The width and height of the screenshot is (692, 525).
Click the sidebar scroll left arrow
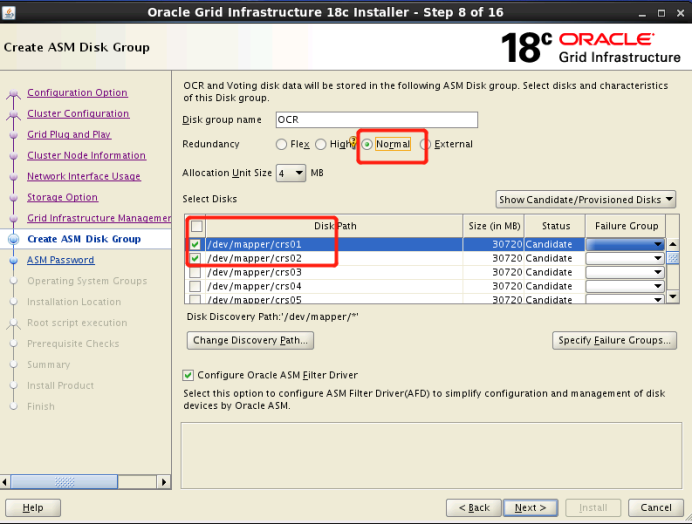pos(5,482)
